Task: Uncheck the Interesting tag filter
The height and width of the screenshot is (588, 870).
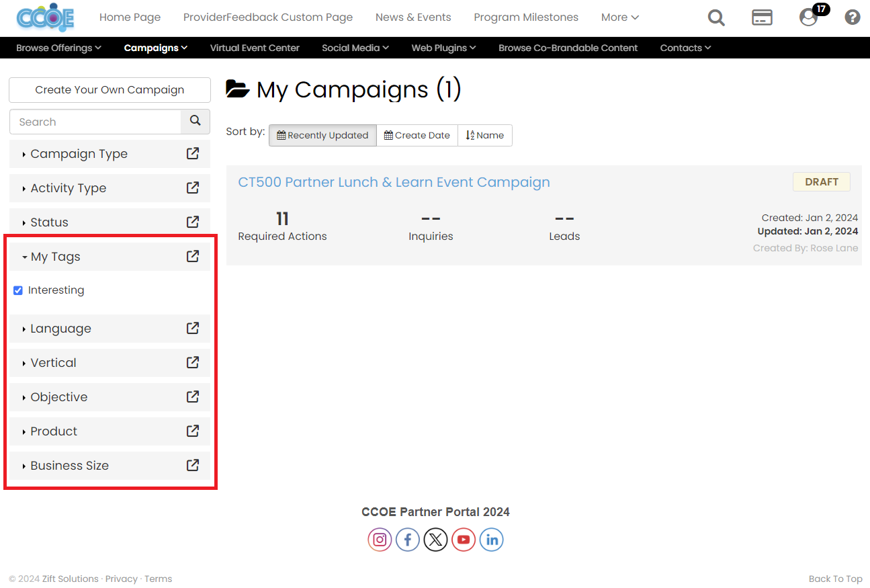Action: click(17, 290)
